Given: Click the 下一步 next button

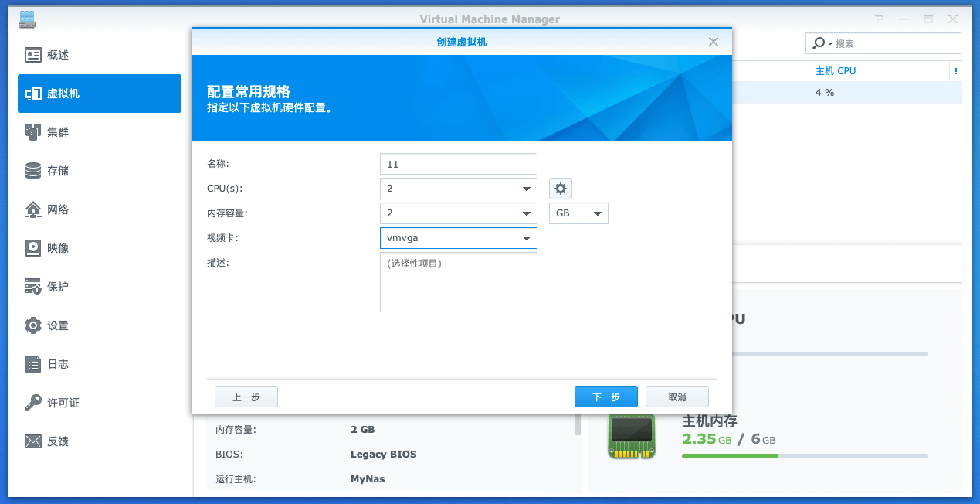Looking at the screenshot, I should [x=605, y=396].
